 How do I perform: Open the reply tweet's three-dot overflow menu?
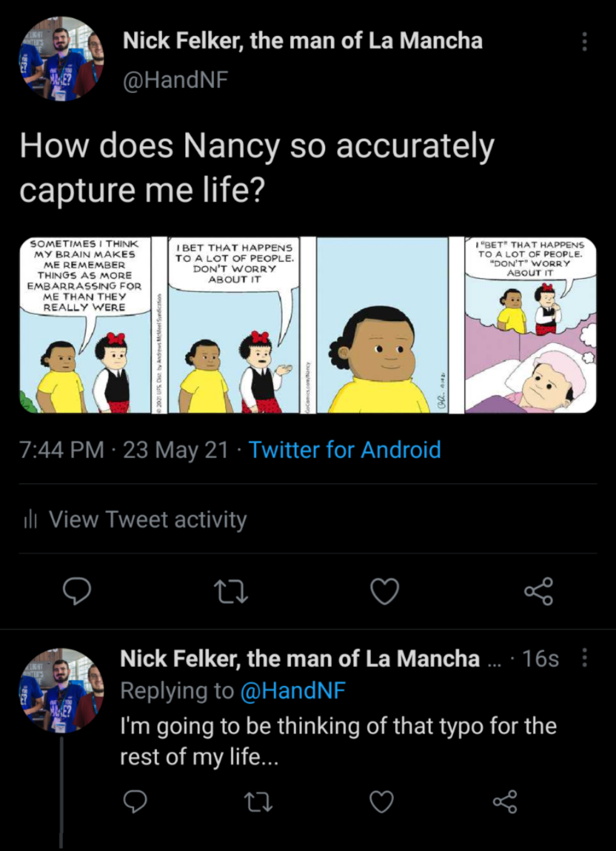[584, 658]
